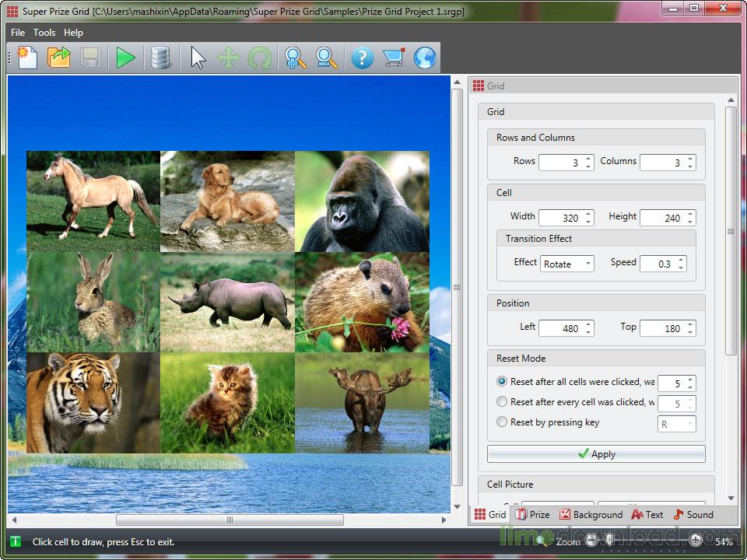This screenshot has height=560, width=747.
Task: Open an existing project file
Action: pyautogui.click(x=58, y=57)
